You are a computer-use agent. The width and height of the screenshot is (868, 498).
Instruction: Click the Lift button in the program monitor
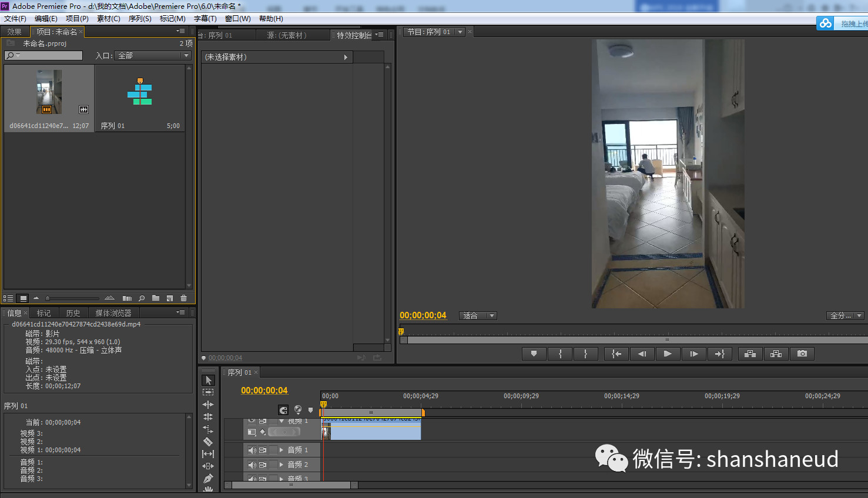click(750, 354)
